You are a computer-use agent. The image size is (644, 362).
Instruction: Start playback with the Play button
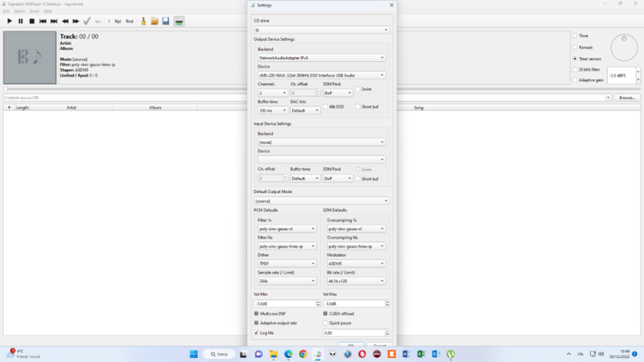click(10, 21)
